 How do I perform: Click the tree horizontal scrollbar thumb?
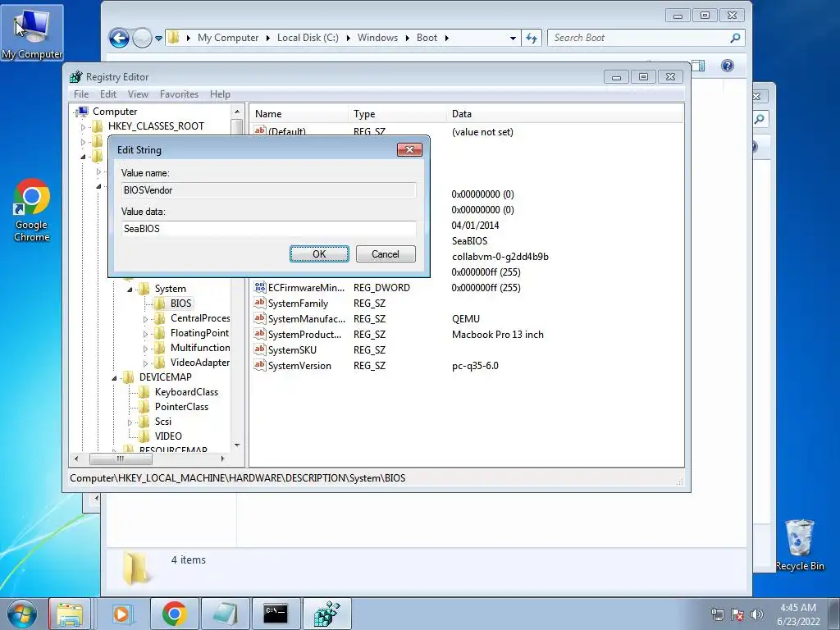tap(121, 459)
